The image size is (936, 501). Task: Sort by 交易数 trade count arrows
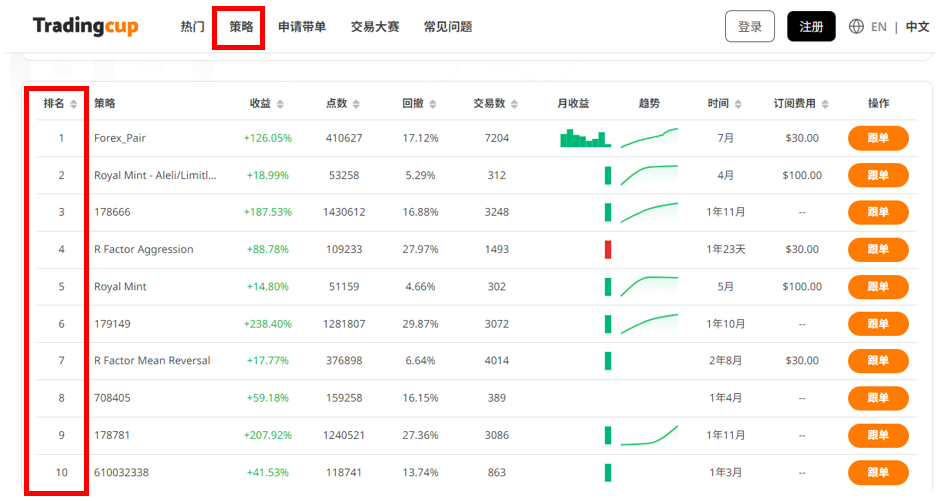click(x=514, y=104)
